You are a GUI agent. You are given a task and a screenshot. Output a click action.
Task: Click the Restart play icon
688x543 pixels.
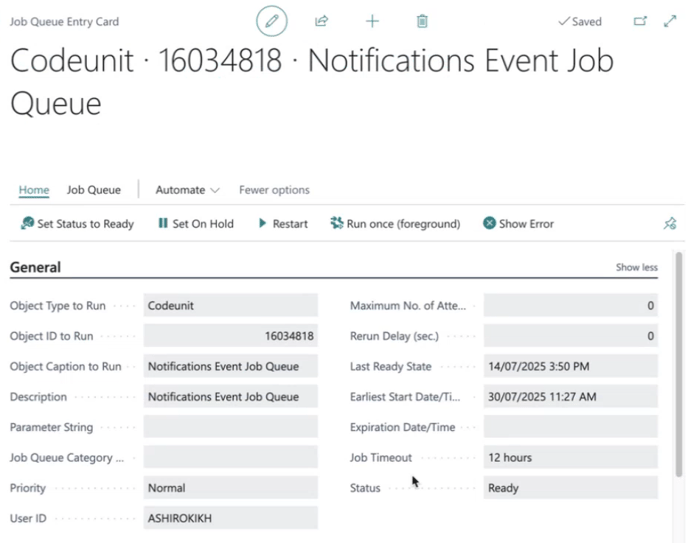(262, 223)
